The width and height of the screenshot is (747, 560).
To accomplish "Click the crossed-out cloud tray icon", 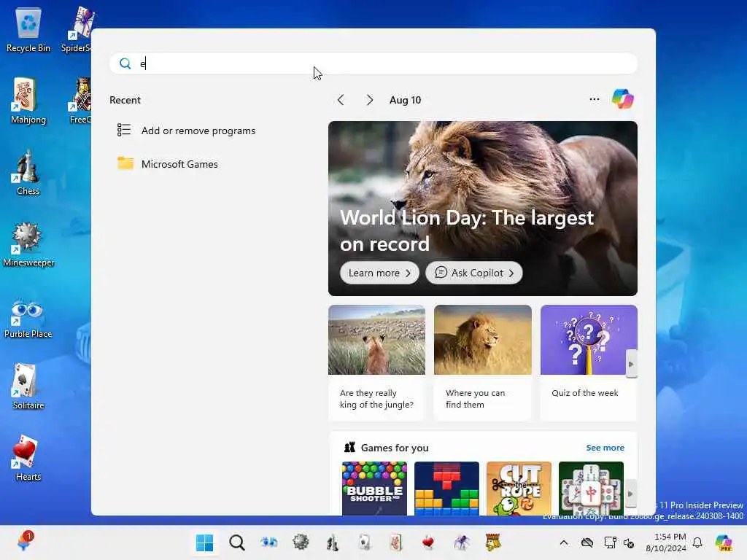I will 587,542.
